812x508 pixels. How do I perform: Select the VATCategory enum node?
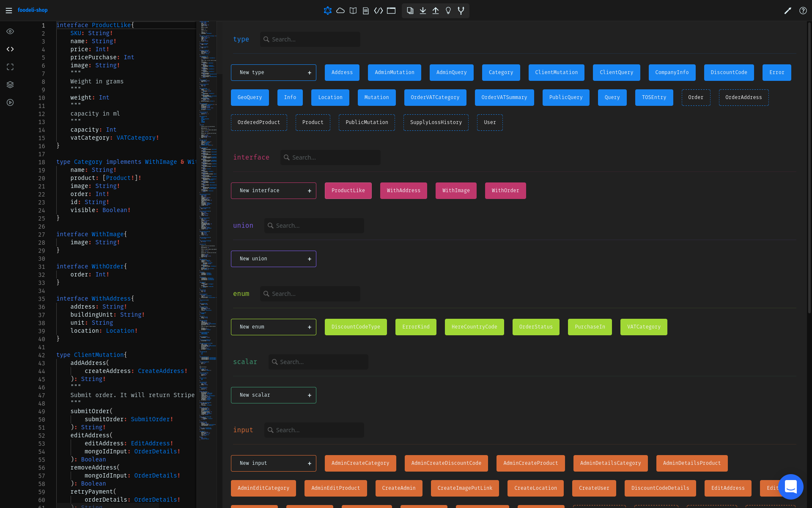click(x=643, y=327)
